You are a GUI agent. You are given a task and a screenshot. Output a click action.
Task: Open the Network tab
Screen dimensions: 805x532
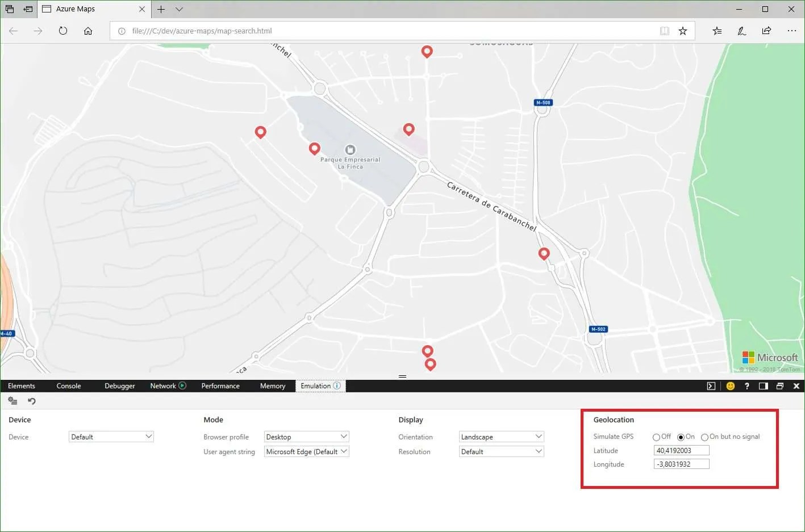[163, 386]
